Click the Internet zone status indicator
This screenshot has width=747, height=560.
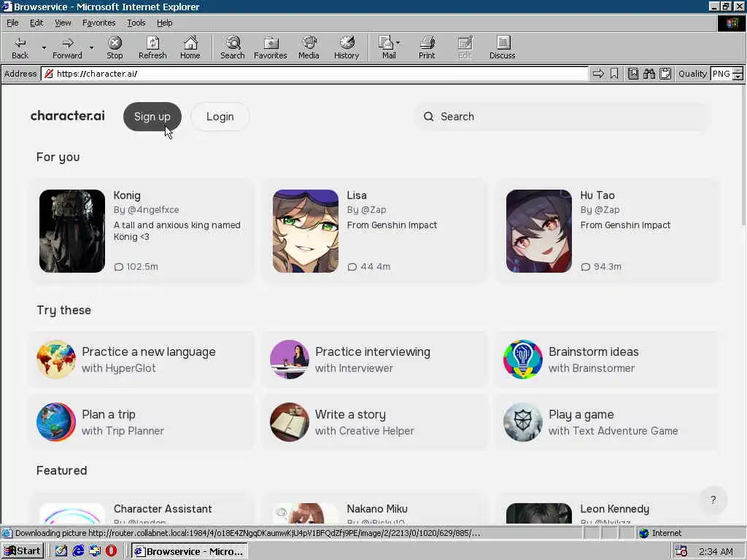point(659,533)
